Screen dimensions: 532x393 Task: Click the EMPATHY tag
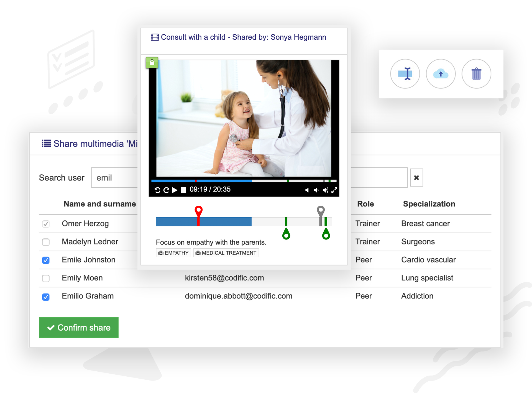click(x=173, y=253)
